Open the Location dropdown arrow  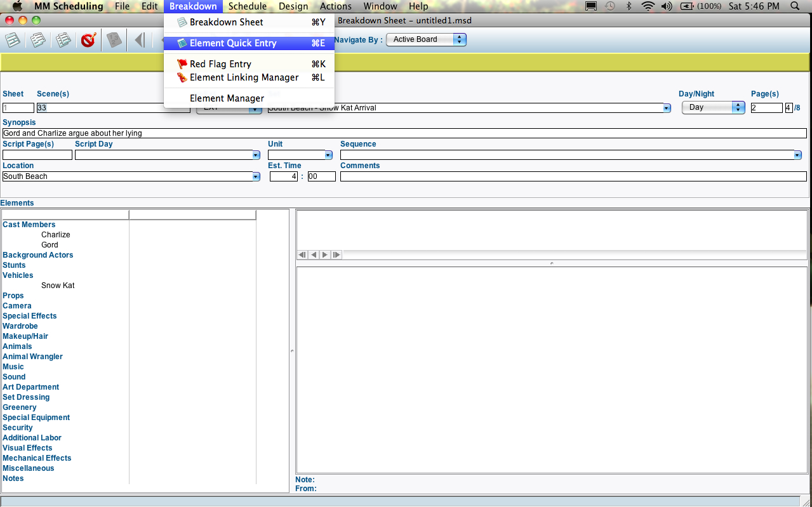point(256,176)
